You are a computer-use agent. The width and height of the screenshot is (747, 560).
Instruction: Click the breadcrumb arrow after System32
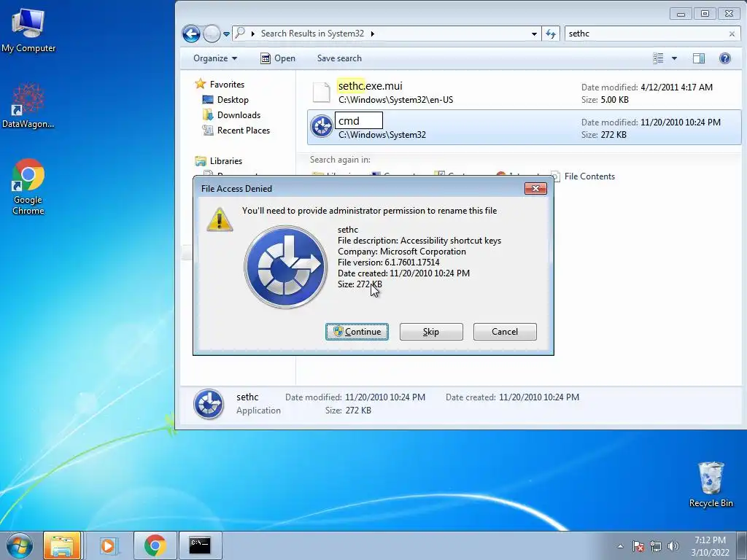373,34
